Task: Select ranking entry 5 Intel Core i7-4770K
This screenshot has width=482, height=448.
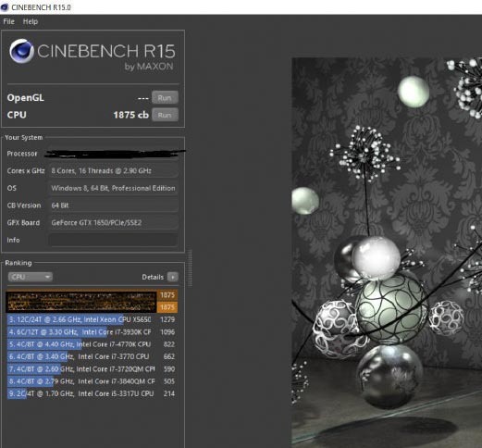Action: click(x=92, y=344)
